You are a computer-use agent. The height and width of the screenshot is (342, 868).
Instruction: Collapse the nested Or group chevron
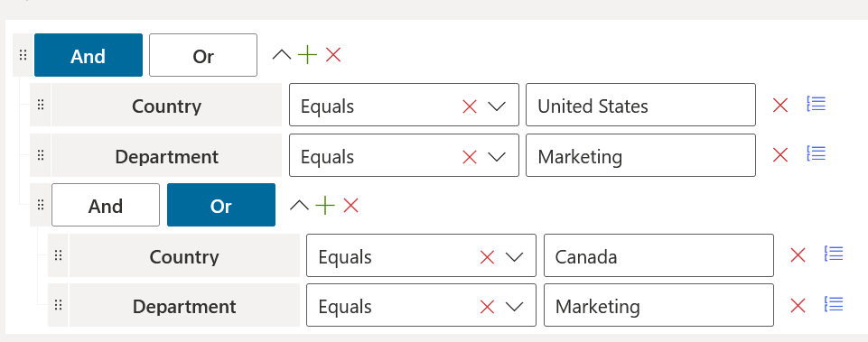tap(300, 206)
